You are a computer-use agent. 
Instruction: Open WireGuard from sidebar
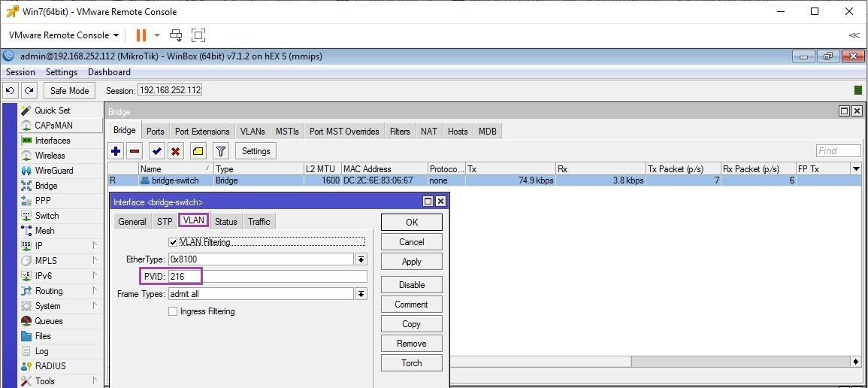click(53, 171)
